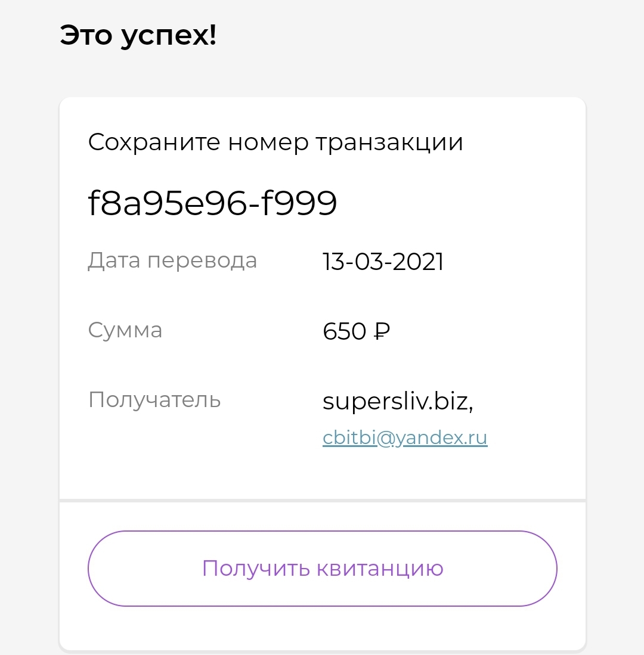Select the 13-03-2021 date value

click(x=383, y=262)
